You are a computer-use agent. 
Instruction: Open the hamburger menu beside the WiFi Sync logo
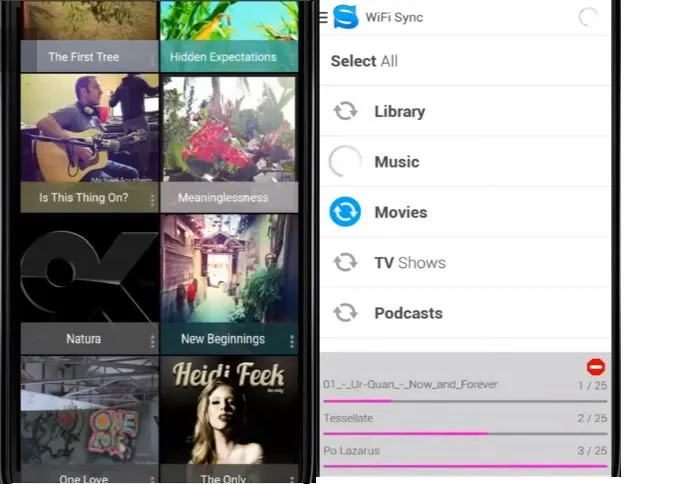point(324,17)
